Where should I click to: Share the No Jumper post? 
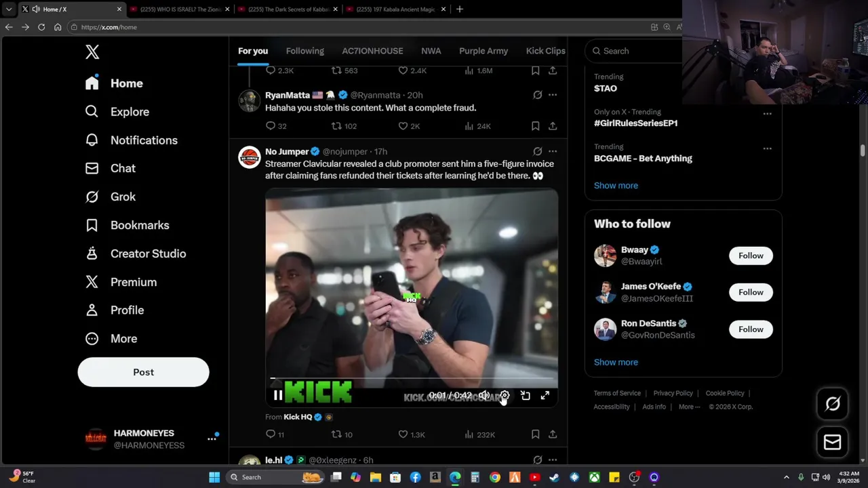coord(553,434)
